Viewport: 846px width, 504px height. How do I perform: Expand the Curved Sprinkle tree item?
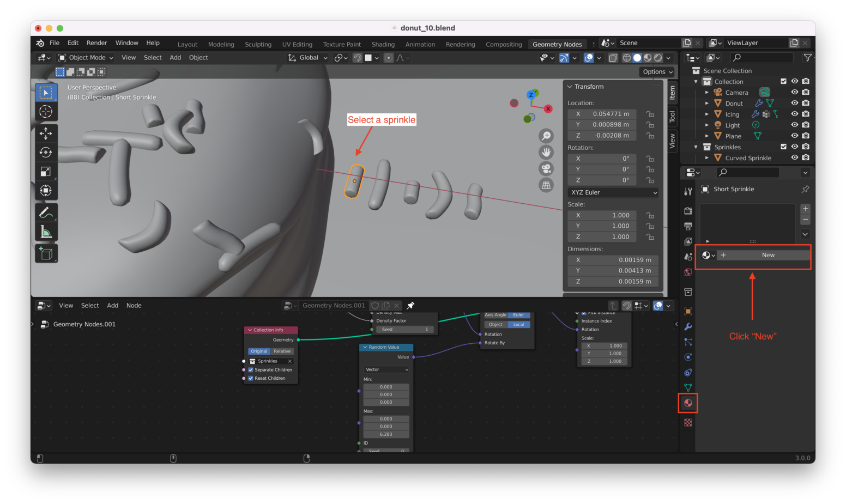pos(707,158)
